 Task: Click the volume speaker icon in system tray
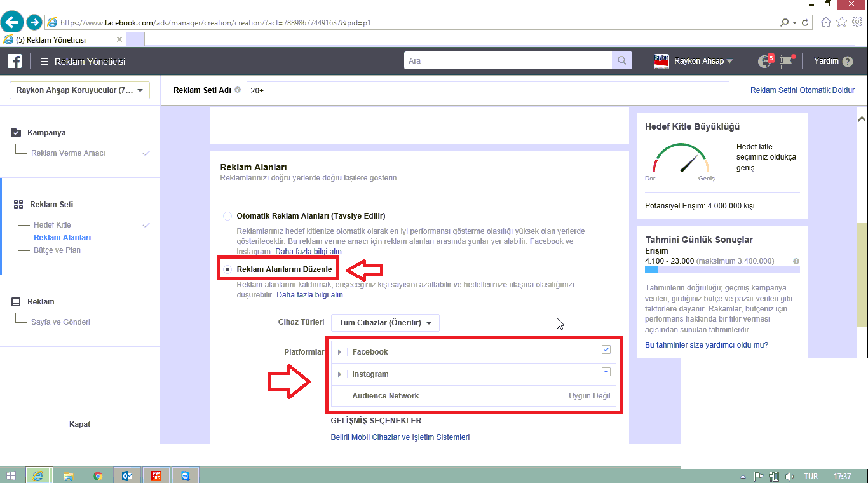pos(789,476)
